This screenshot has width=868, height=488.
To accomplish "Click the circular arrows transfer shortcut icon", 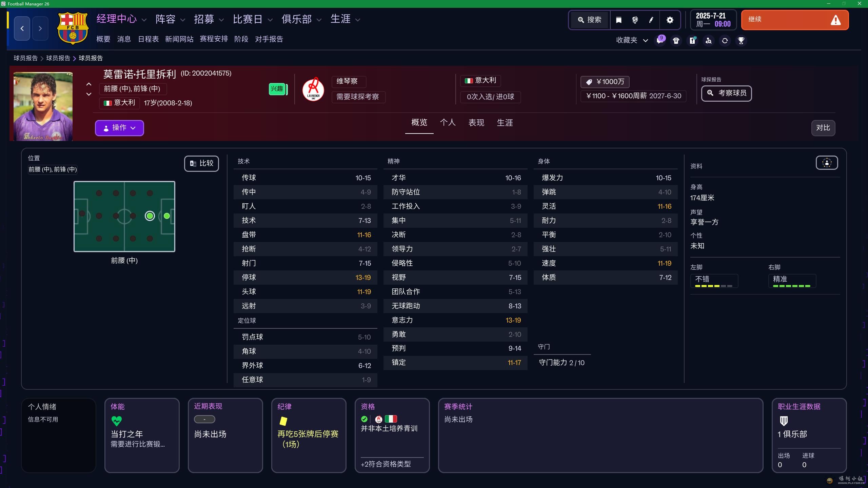I will coord(725,41).
